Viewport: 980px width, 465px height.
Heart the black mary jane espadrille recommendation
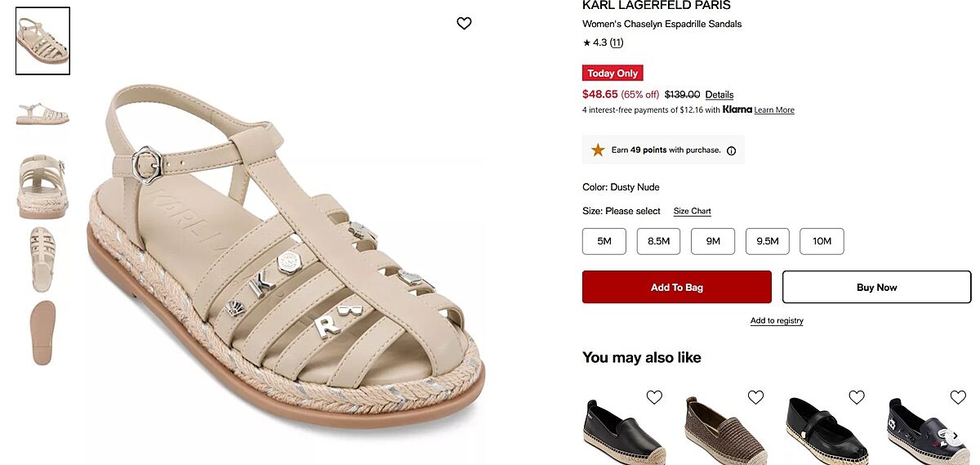pos(857,397)
